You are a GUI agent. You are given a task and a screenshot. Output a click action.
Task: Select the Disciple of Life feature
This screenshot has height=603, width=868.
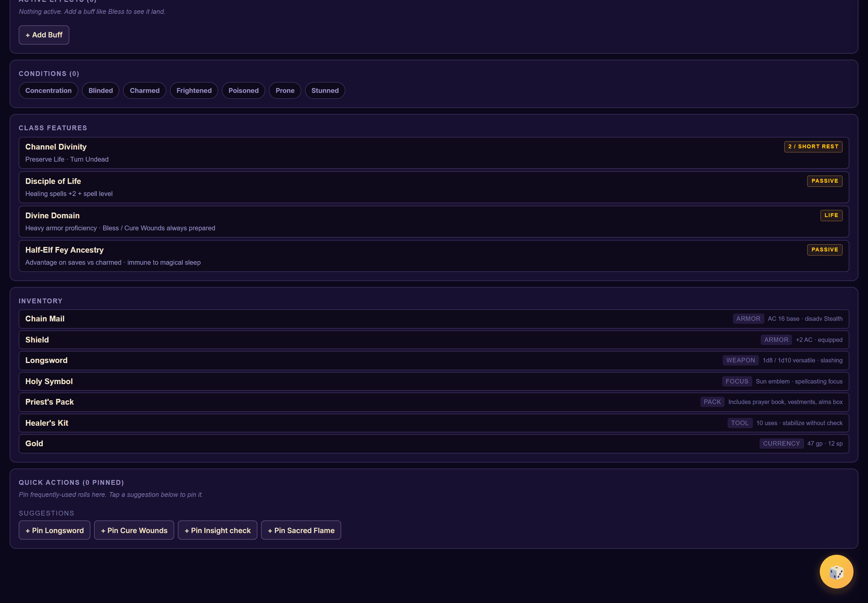point(434,187)
